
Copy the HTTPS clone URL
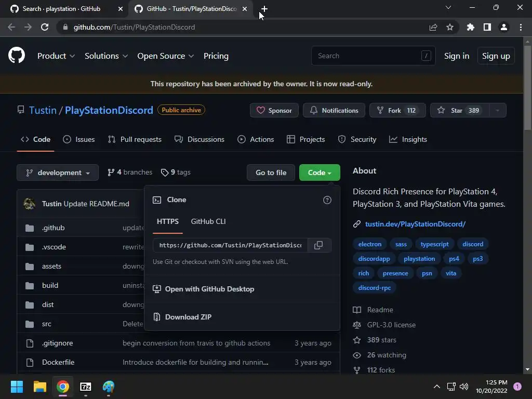click(319, 245)
